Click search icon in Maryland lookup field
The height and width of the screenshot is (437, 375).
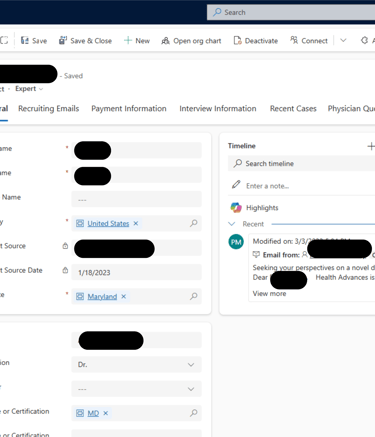pyautogui.click(x=194, y=296)
